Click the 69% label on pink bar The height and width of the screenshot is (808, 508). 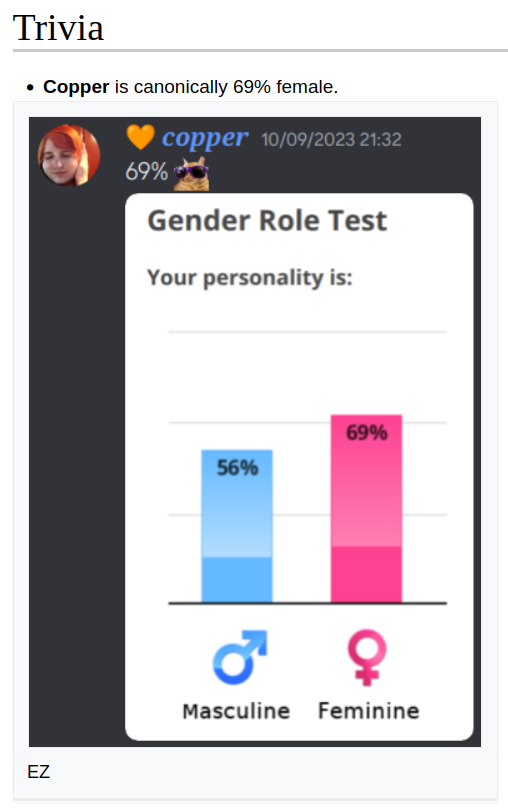coord(367,433)
